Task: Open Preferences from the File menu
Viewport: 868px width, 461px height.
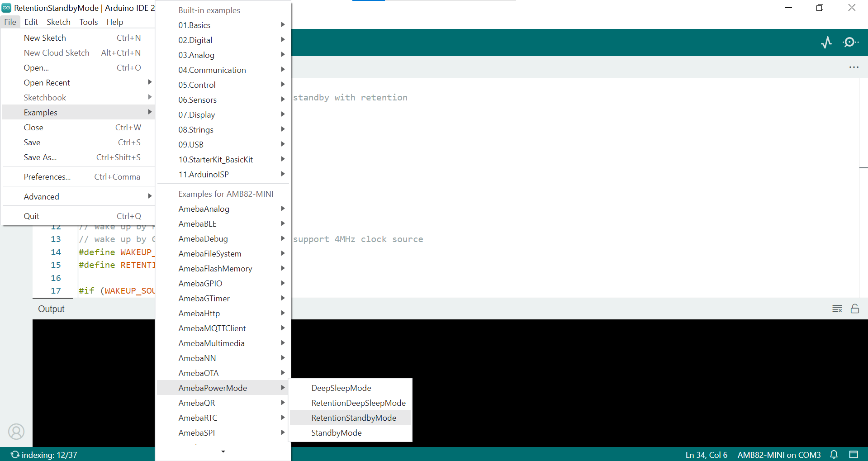Action: coord(47,176)
